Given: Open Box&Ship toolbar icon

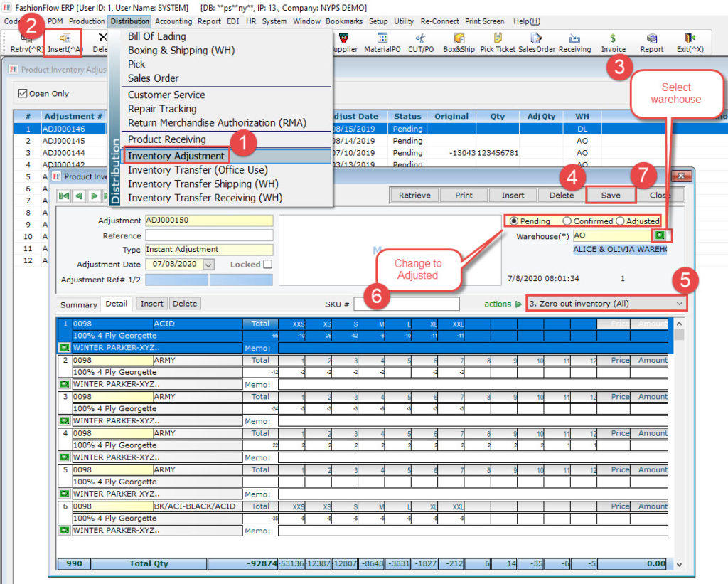Looking at the screenshot, I should tap(459, 41).
